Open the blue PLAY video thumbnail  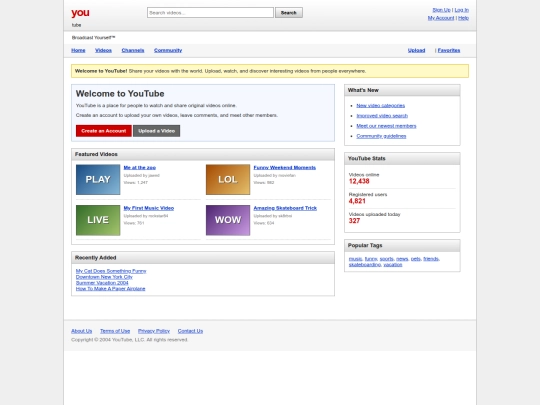[x=98, y=179]
